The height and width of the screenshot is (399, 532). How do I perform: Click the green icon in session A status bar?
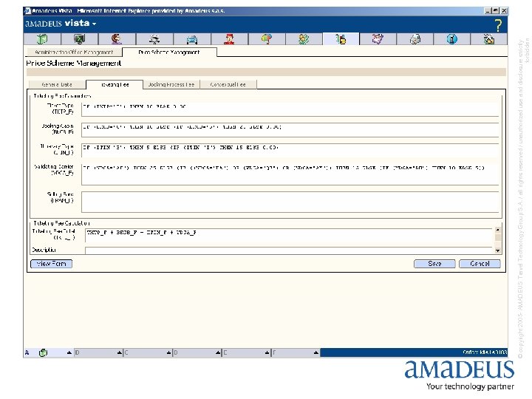[43, 353]
